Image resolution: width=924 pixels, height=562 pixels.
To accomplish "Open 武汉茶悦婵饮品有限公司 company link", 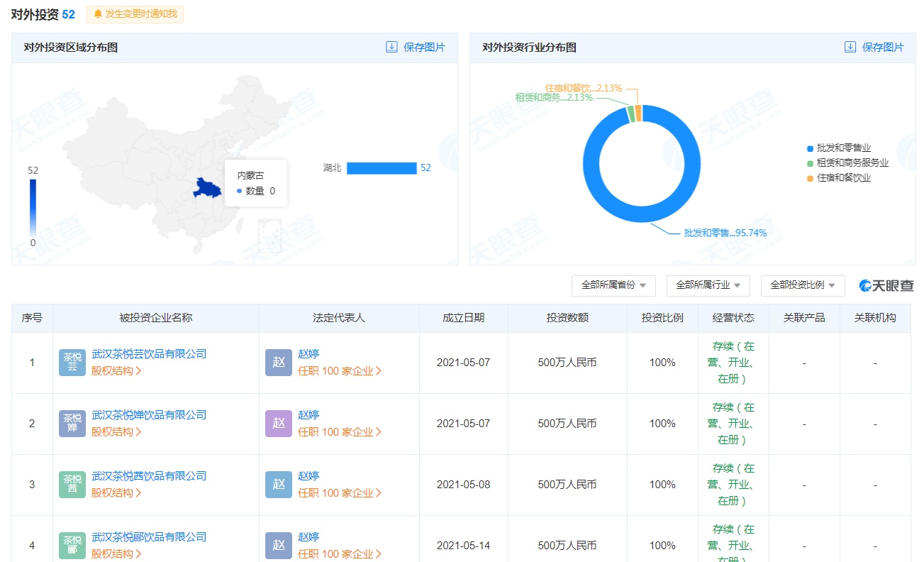I will [x=149, y=415].
